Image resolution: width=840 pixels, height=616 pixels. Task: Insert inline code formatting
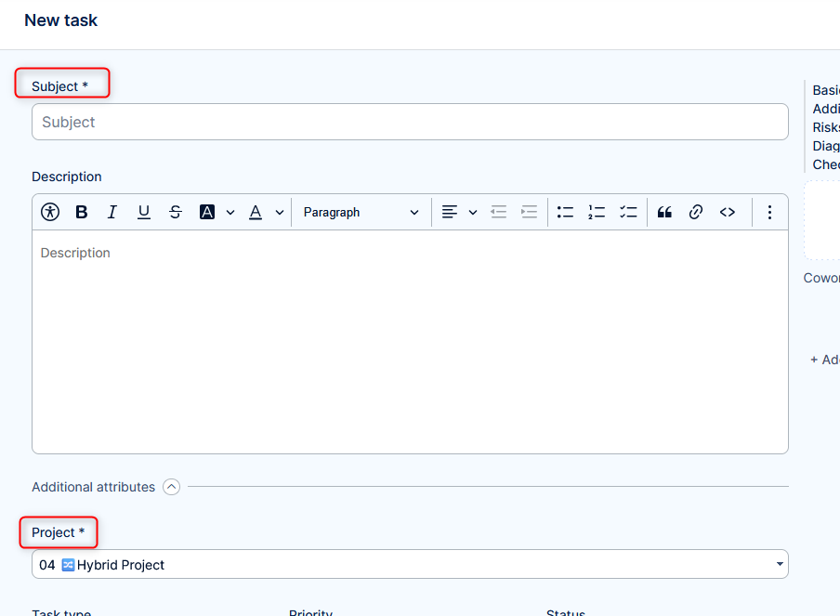(728, 212)
